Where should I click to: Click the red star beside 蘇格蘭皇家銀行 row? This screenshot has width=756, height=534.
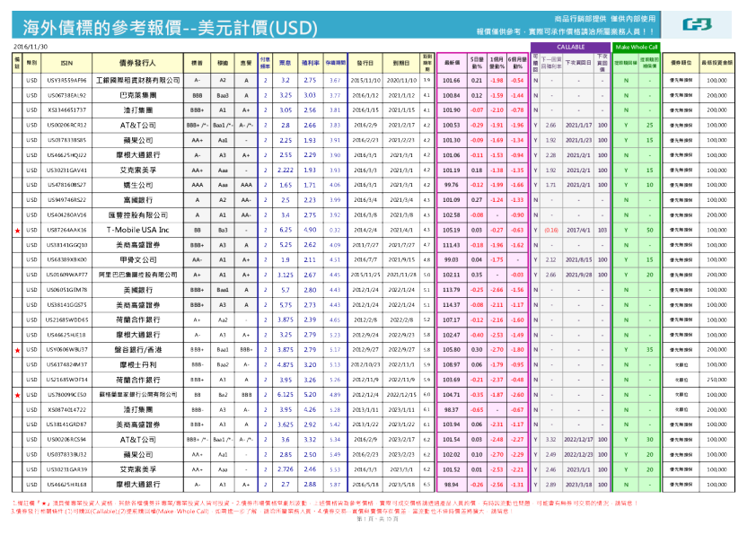point(18,395)
